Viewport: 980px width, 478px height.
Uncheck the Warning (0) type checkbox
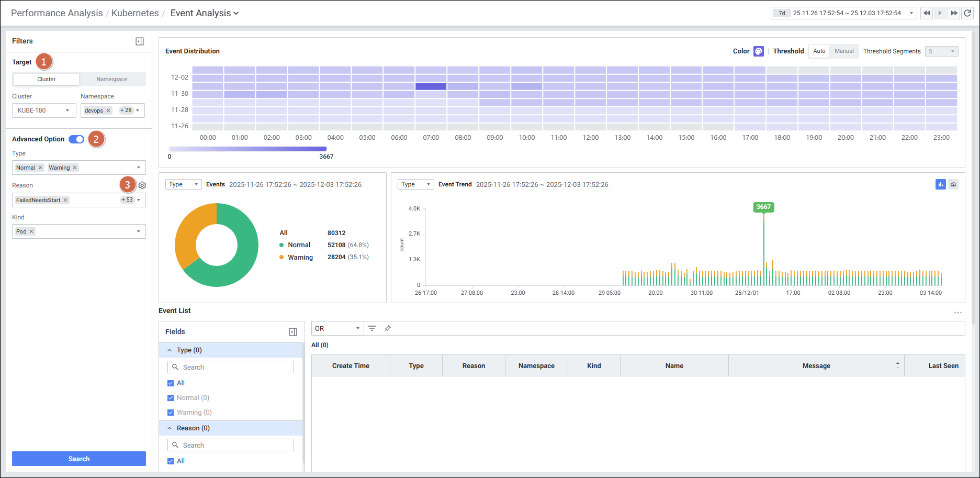click(x=171, y=413)
